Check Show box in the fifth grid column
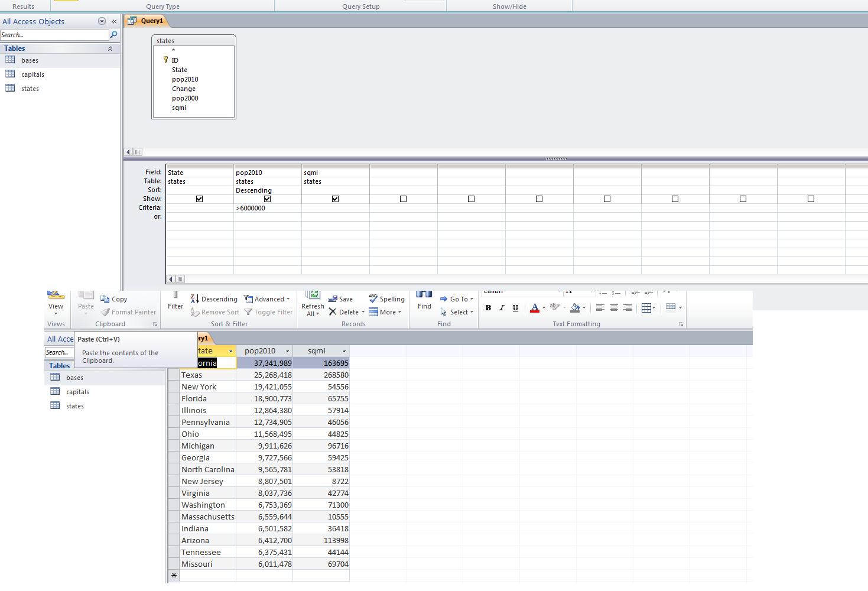Image resolution: width=868 pixels, height=591 pixels. click(x=471, y=199)
